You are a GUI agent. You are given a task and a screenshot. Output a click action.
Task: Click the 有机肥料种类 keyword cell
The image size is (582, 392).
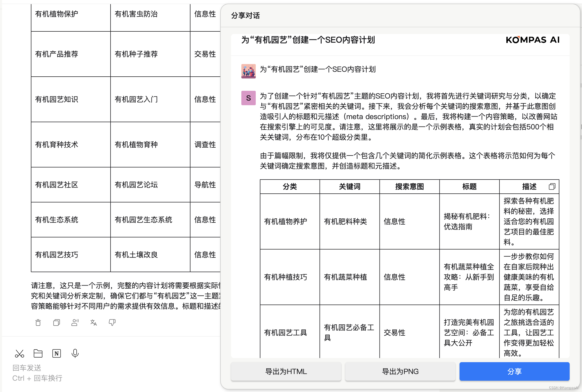coord(345,221)
